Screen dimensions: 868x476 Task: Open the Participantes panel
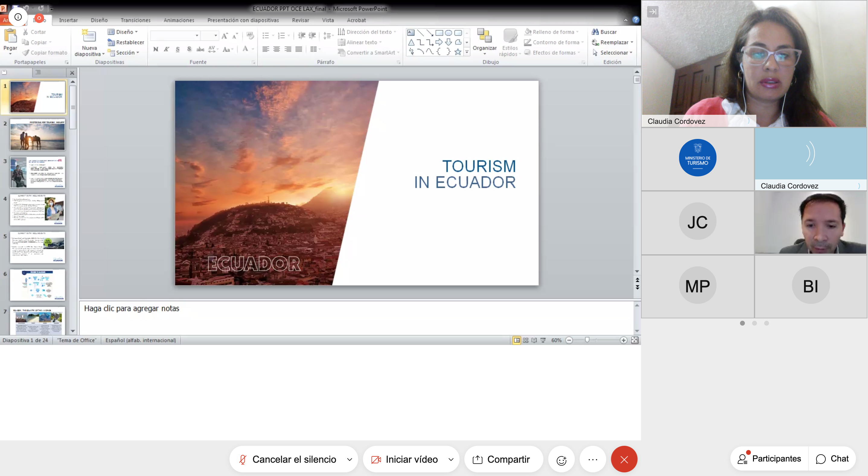pos(769,458)
